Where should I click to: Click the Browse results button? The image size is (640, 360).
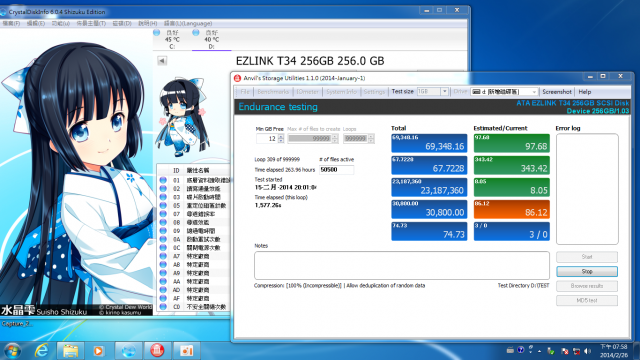(x=587, y=286)
